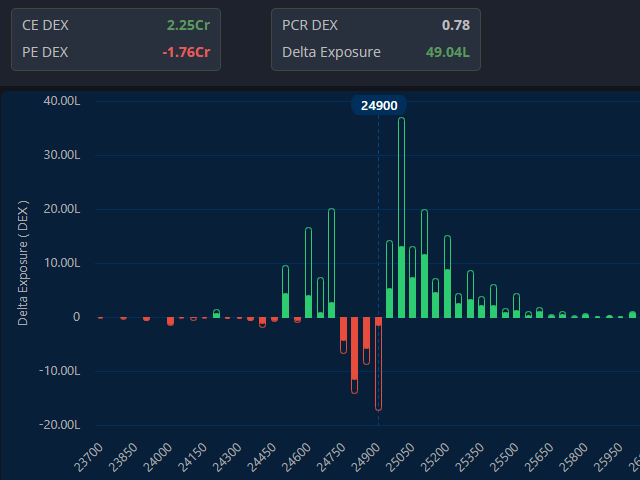The height and width of the screenshot is (480, 640).
Task: Click the vertical Delta Exposure (DEX) axis title
Action: [x=23, y=263]
